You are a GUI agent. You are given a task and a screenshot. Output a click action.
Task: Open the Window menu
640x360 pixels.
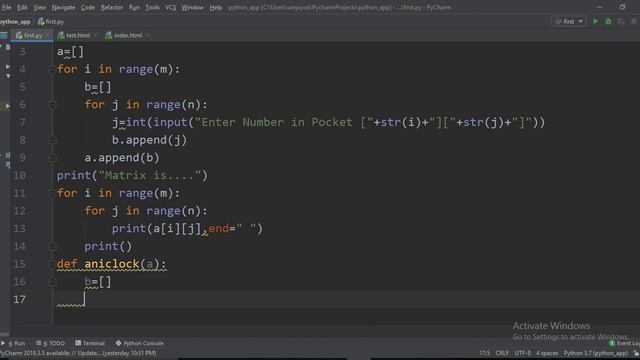[192, 7]
